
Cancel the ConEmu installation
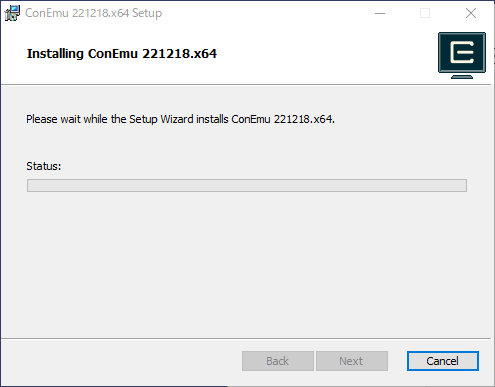(x=443, y=361)
